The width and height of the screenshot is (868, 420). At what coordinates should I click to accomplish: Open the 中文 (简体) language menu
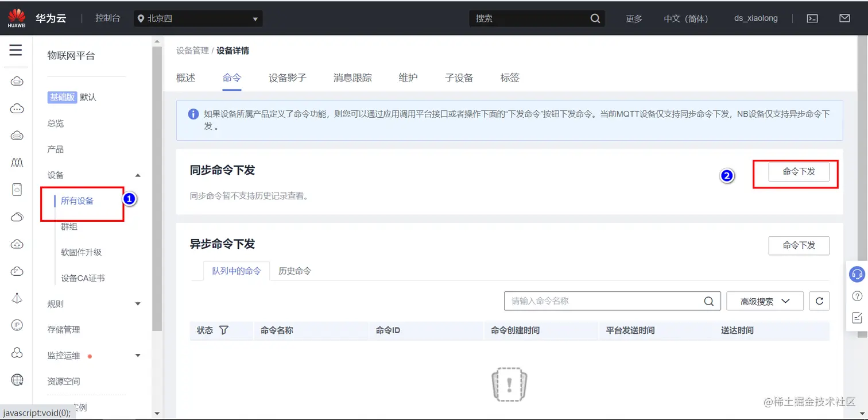click(686, 18)
